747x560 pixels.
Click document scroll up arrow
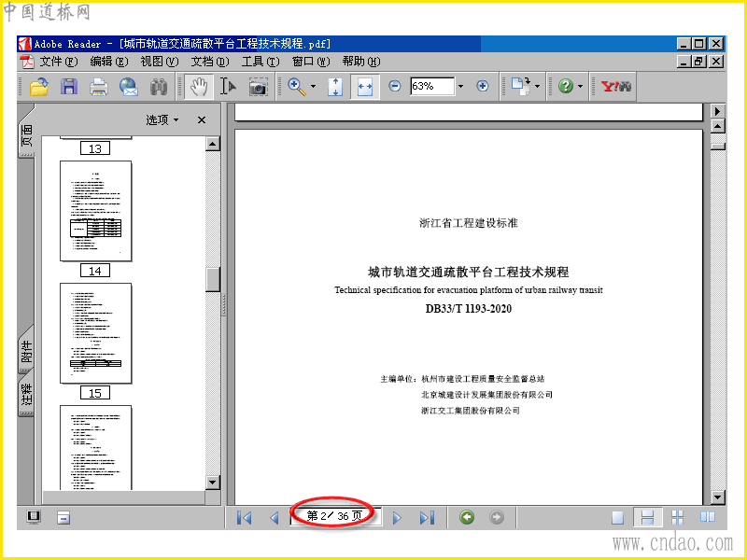click(717, 126)
